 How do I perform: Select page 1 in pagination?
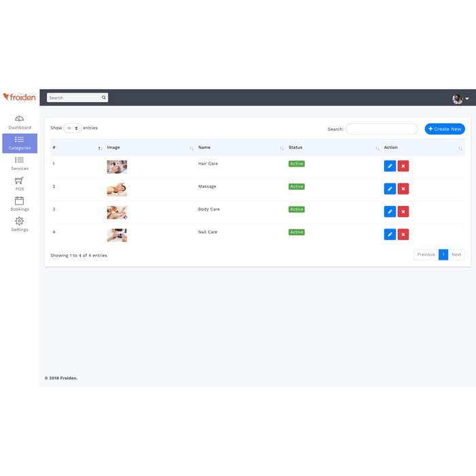tap(443, 255)
